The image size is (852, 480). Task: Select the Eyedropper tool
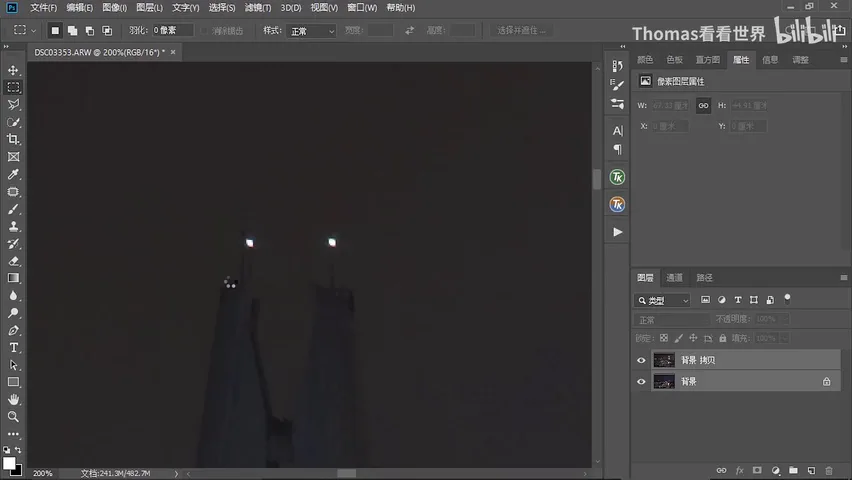coord(14,174)
